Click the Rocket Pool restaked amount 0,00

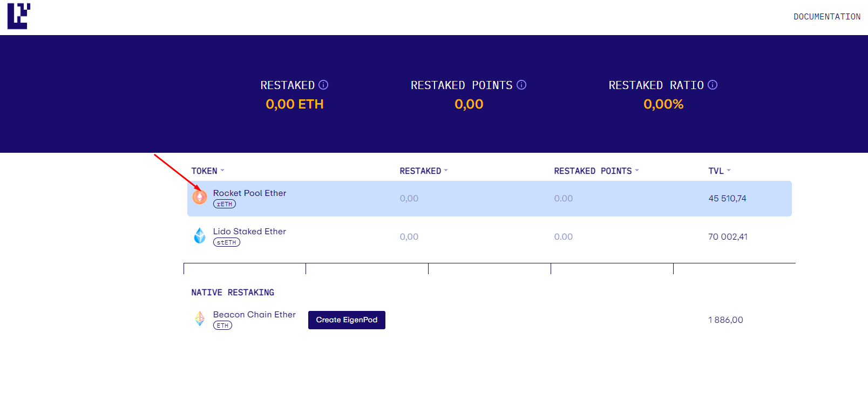point(409,199)
